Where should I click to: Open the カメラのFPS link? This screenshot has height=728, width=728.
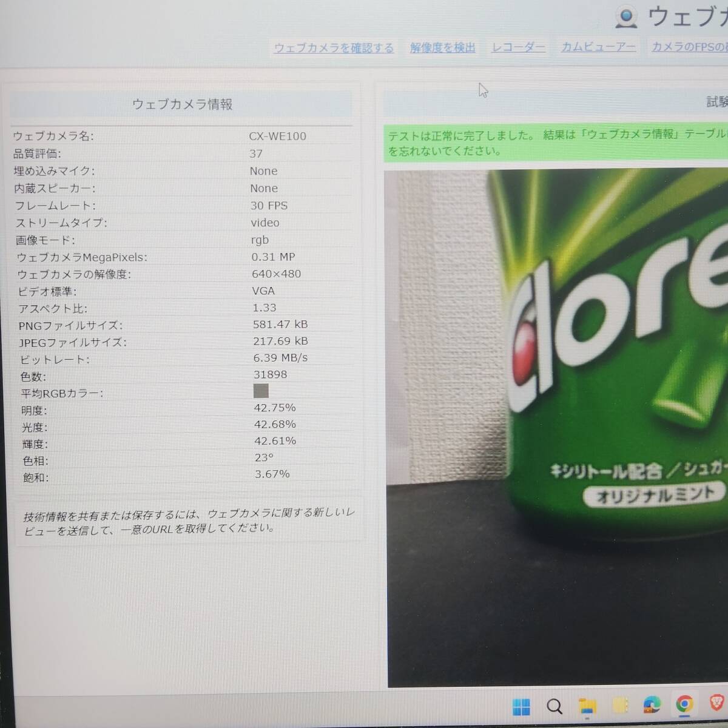[689, 47]
